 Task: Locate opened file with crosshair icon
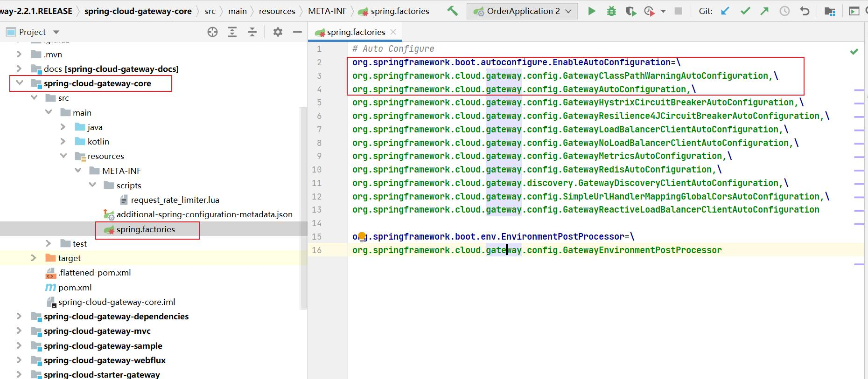212,32
